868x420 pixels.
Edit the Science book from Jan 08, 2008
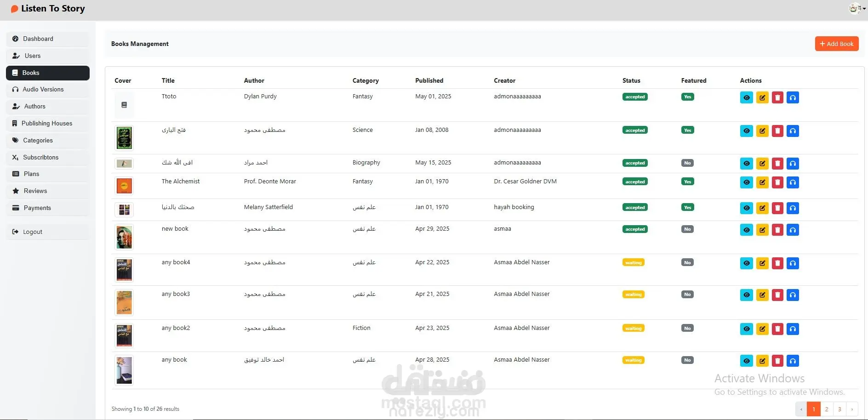pyautogui.click(x=762, y=131)
